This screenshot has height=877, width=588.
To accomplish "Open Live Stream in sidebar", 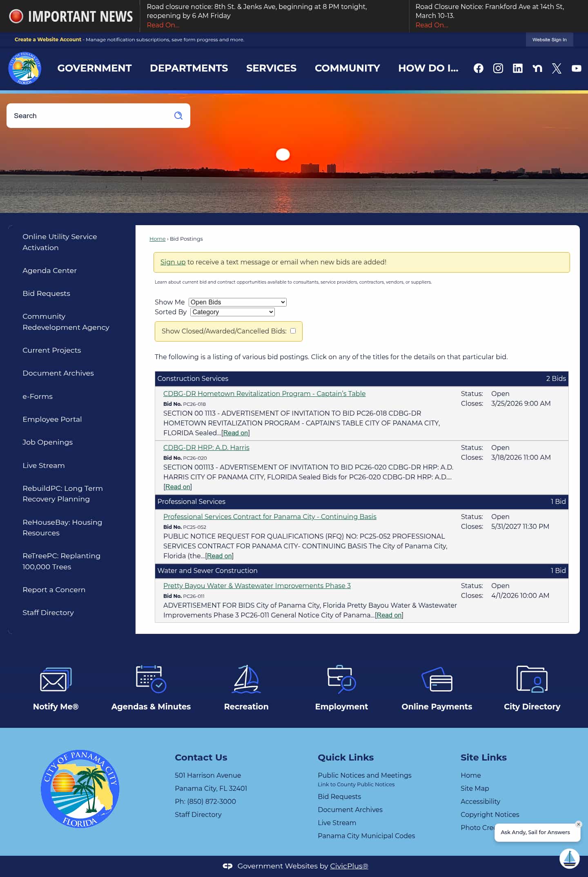I will (x=43, y=465).
